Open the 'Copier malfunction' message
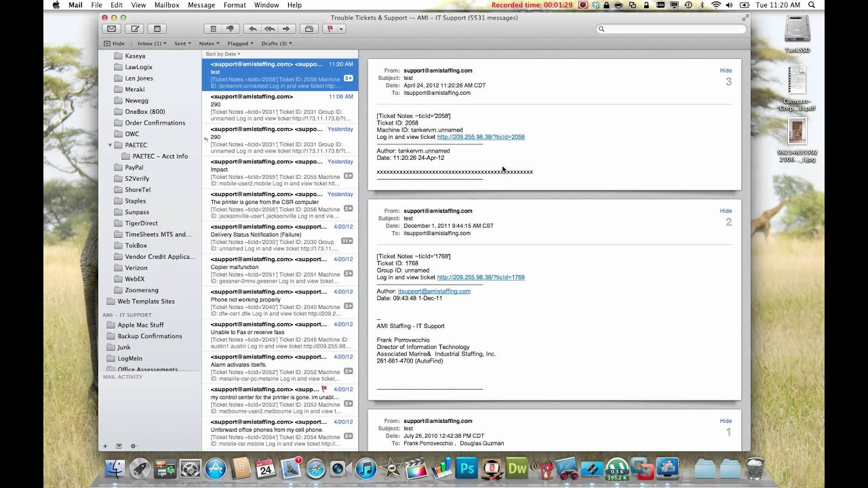 [x=279, y=270]
